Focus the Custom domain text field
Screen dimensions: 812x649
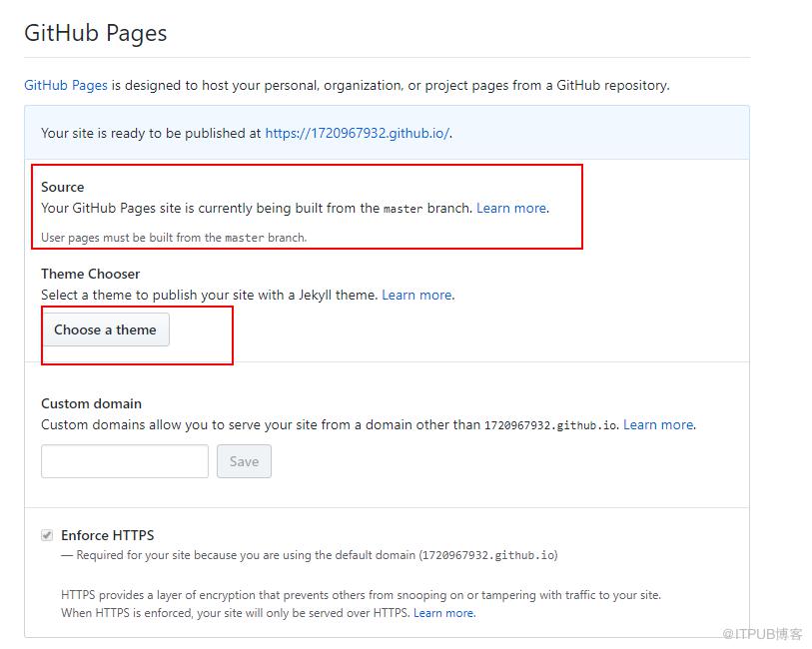click(125, 461)
